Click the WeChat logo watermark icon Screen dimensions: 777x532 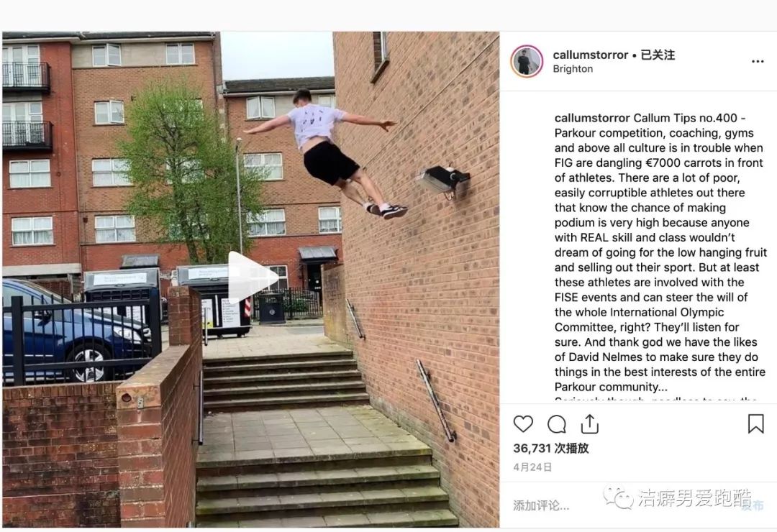(618, 497)
